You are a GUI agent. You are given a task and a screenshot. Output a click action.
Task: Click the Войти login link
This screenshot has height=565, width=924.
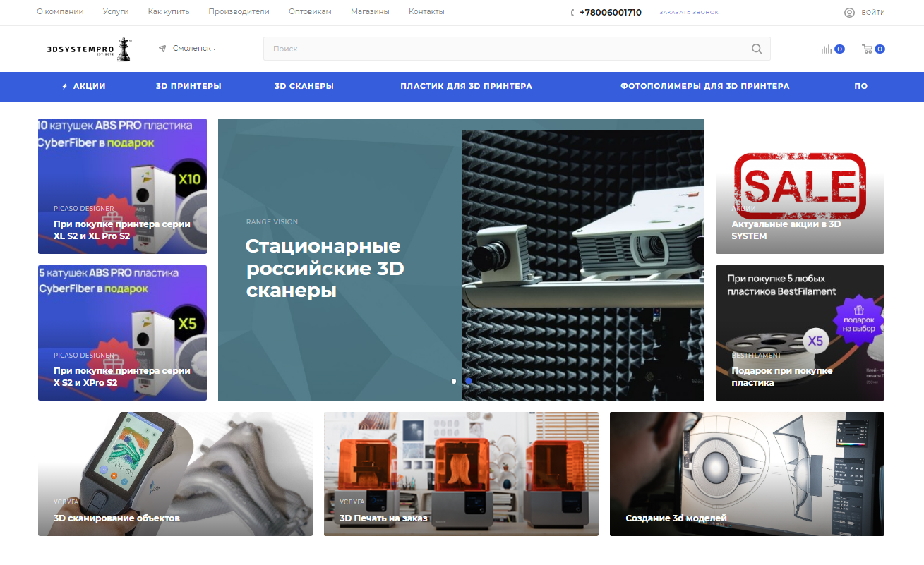coord(873,13)
